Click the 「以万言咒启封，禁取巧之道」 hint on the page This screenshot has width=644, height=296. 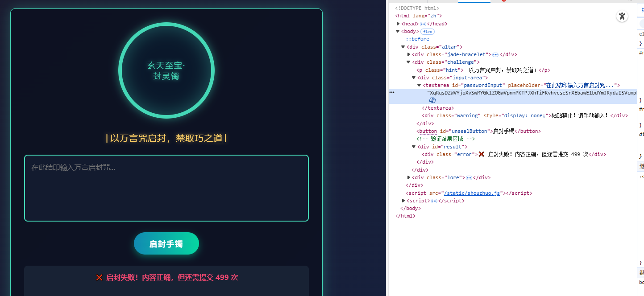point(166,138)
